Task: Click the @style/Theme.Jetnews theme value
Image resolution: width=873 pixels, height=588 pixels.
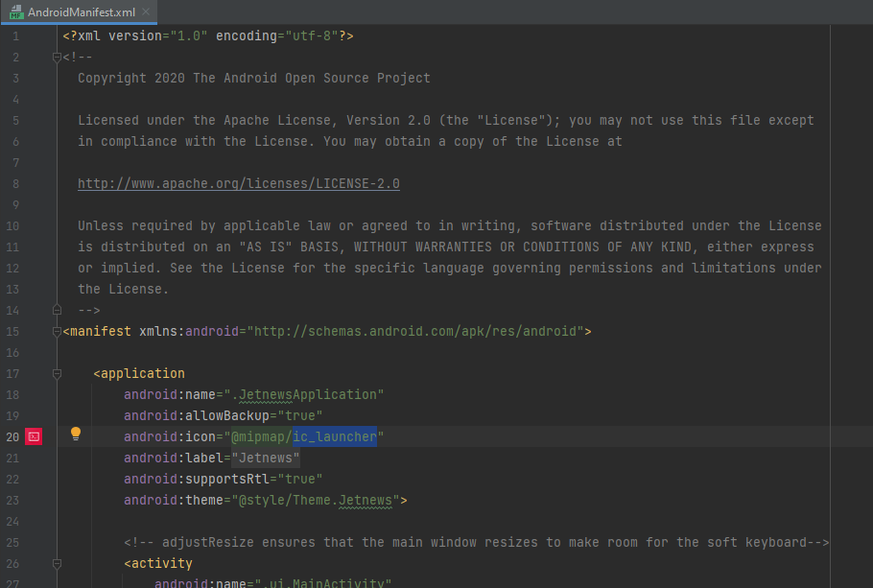Action: point(315,500)
